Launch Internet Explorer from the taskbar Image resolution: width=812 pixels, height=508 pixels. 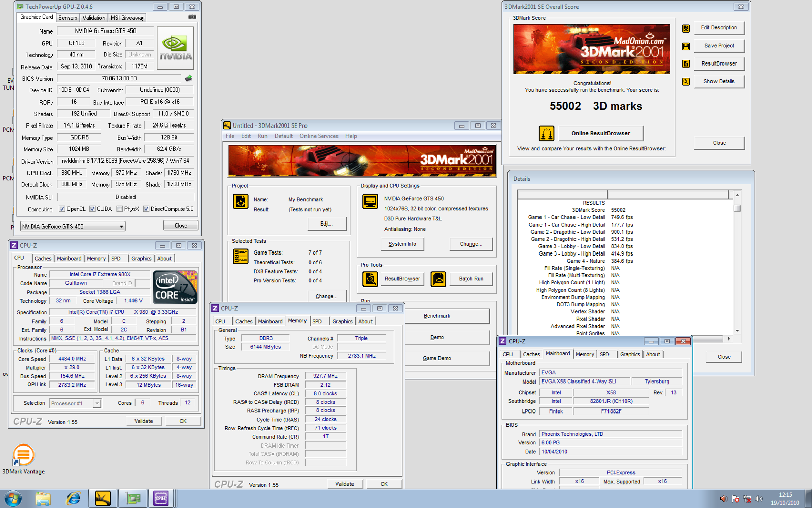(x=73, y=499)
